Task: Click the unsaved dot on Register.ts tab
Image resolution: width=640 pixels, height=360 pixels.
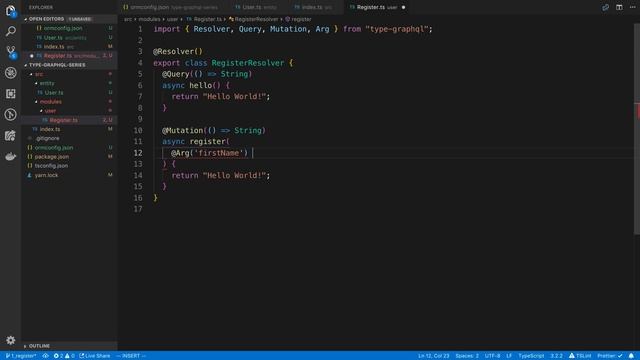Action: coord(403,7)
